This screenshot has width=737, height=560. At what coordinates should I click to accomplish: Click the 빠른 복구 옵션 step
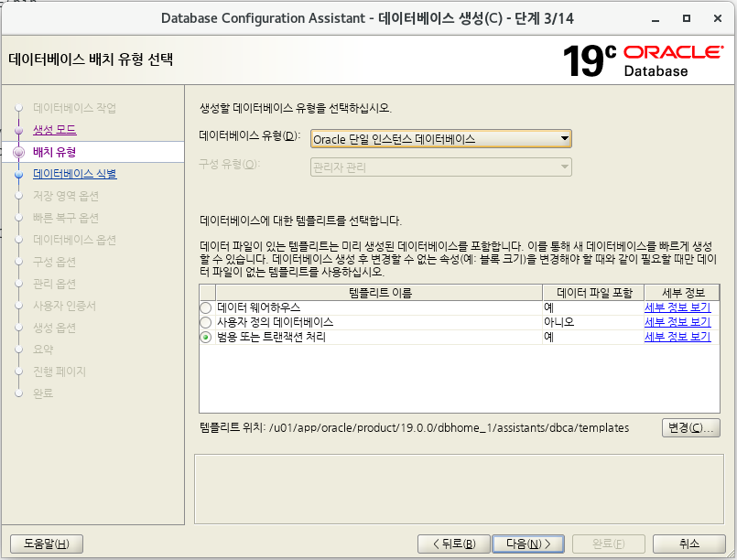(x=66, y=218)
